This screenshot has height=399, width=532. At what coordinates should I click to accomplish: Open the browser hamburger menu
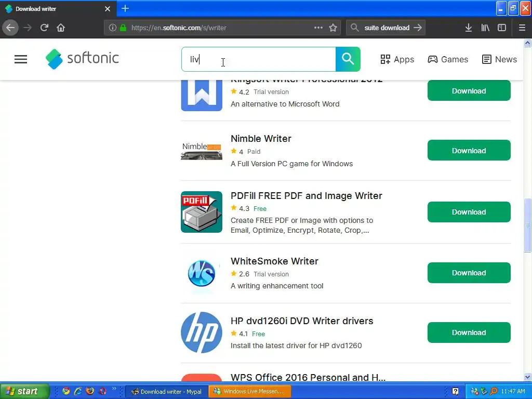point(522,28)
